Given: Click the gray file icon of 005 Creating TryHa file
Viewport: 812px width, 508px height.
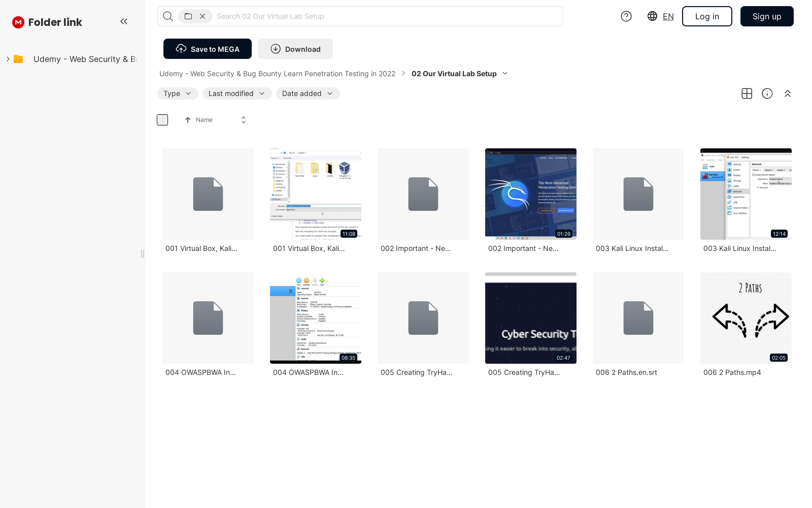Looking at the screenshot, I should (x=423, y=318).
